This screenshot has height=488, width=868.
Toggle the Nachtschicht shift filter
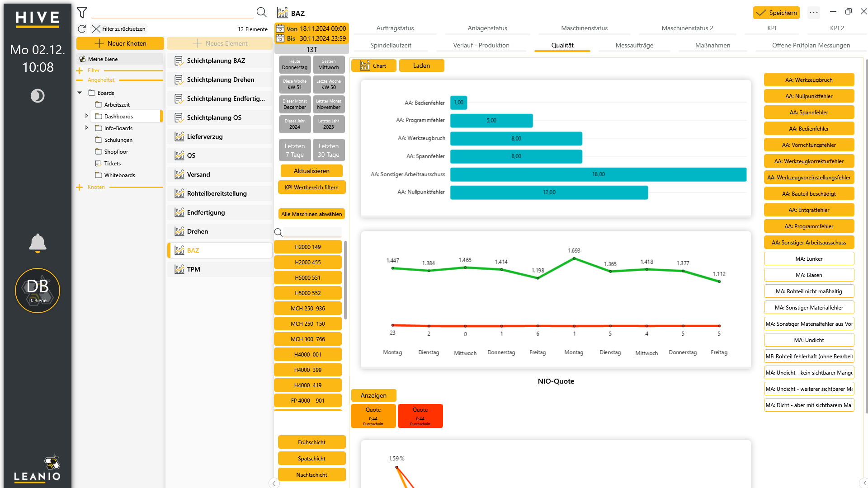click(311, 475)
